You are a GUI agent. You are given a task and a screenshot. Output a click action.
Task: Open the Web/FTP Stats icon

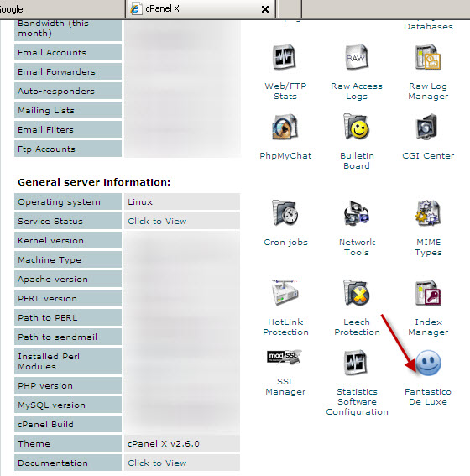(x=285, y=57)
